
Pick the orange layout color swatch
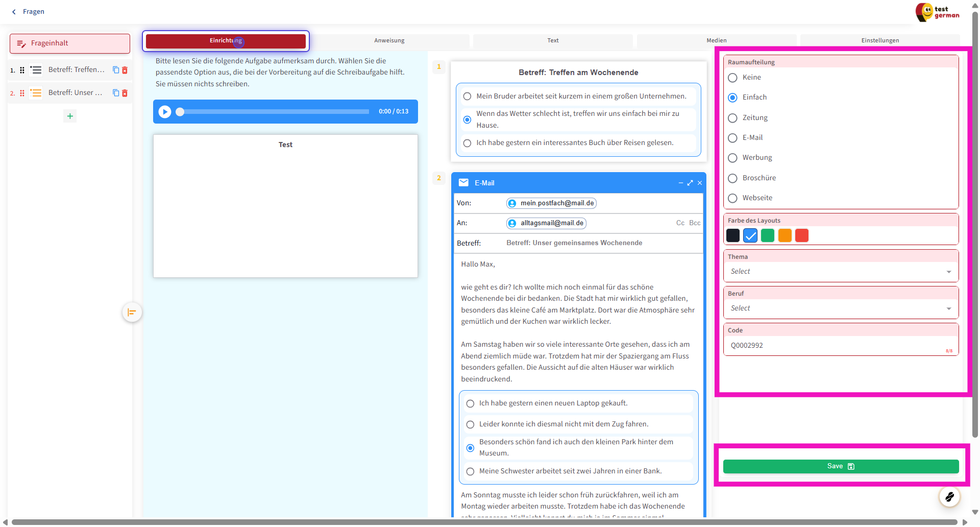click(785, 235)
